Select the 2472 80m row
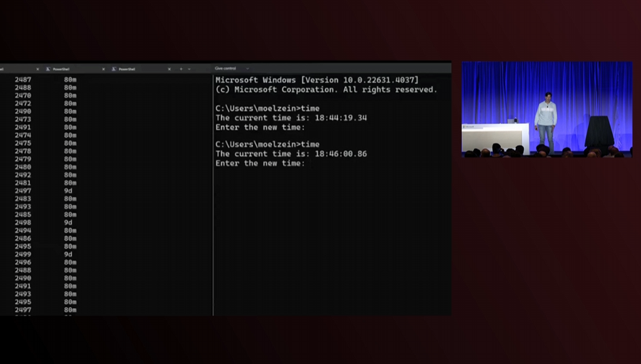 point(46,103)
